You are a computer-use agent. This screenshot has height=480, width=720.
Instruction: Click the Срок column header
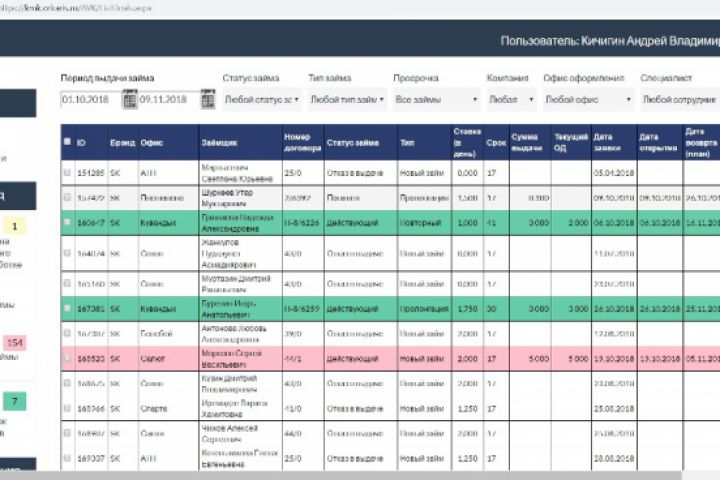pos(496,143)
